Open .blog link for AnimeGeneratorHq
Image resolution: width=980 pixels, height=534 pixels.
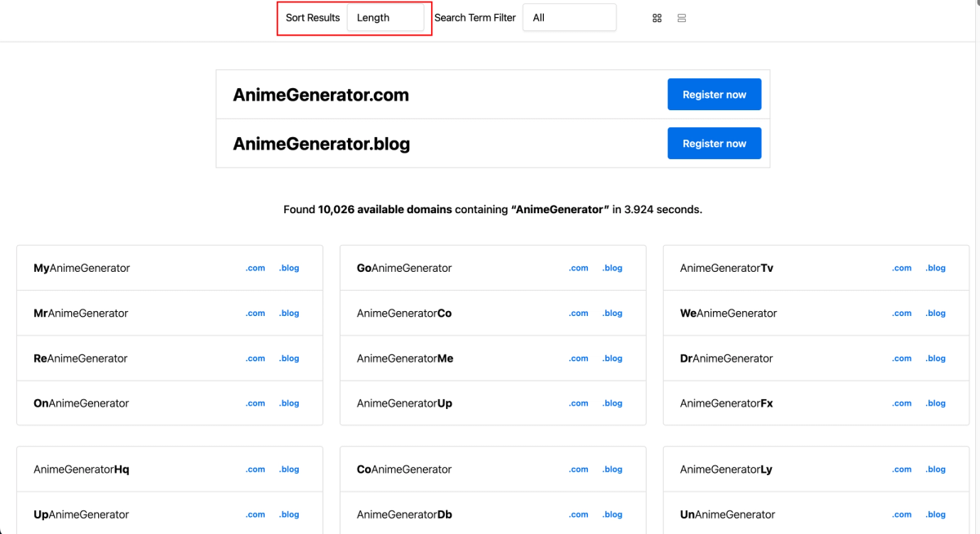pos(289,469)
